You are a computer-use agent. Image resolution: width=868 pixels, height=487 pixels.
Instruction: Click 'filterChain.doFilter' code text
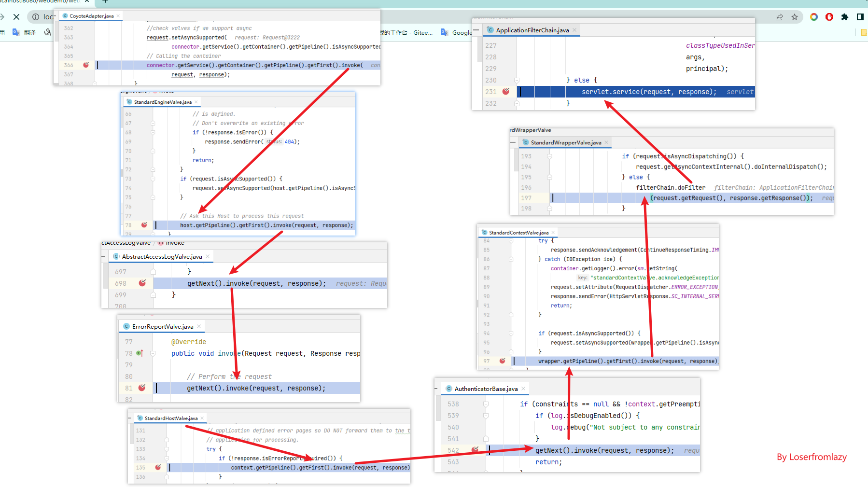(671, 188)
